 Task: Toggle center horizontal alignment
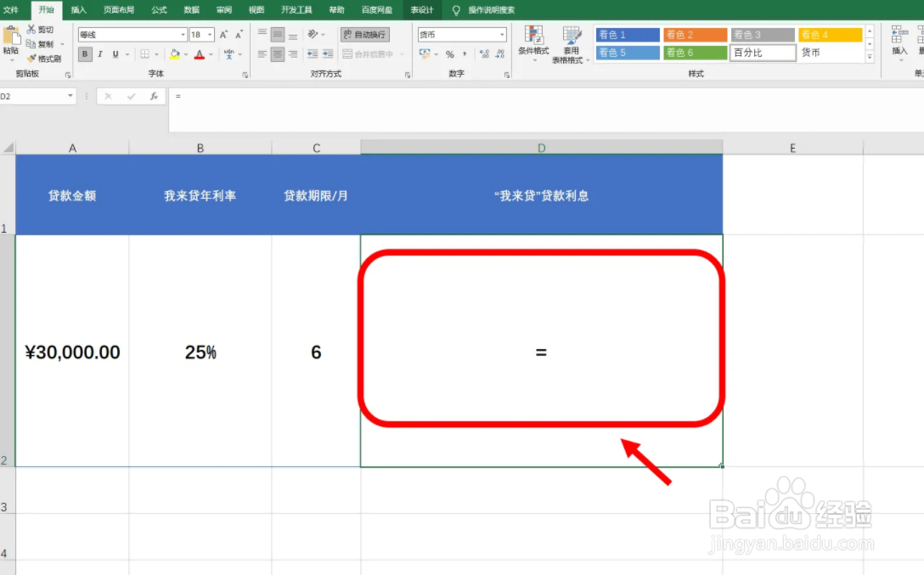278,54
